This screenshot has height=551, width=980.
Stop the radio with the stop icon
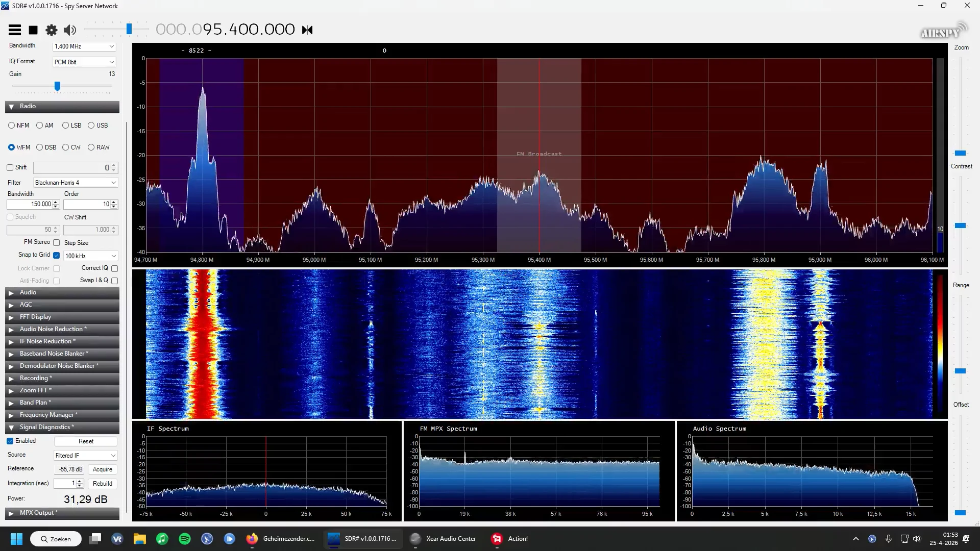tap(33, 30)
